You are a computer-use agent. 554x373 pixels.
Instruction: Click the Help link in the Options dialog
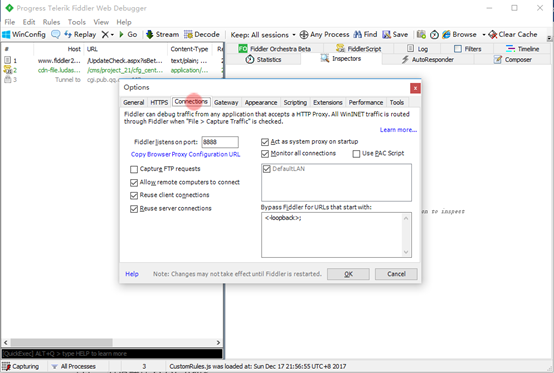132,274
